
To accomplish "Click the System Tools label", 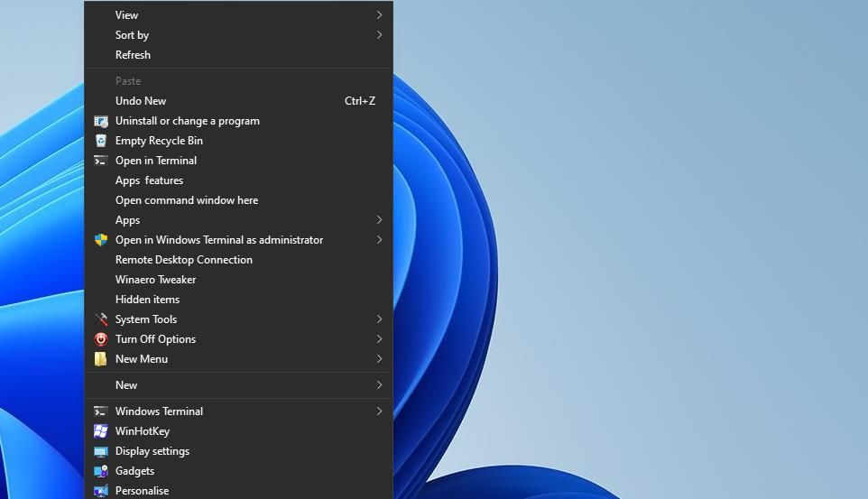I will (x=146, y=319).
